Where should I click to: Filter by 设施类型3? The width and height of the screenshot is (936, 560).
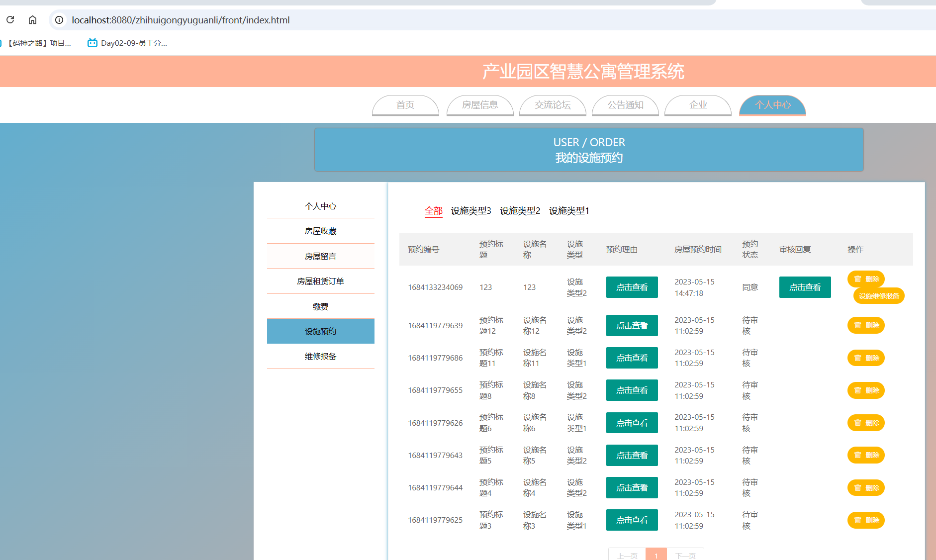click(471, 211)
